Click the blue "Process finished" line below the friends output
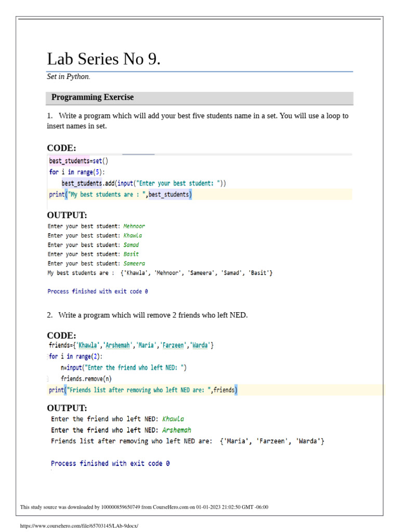 [110, 463]
